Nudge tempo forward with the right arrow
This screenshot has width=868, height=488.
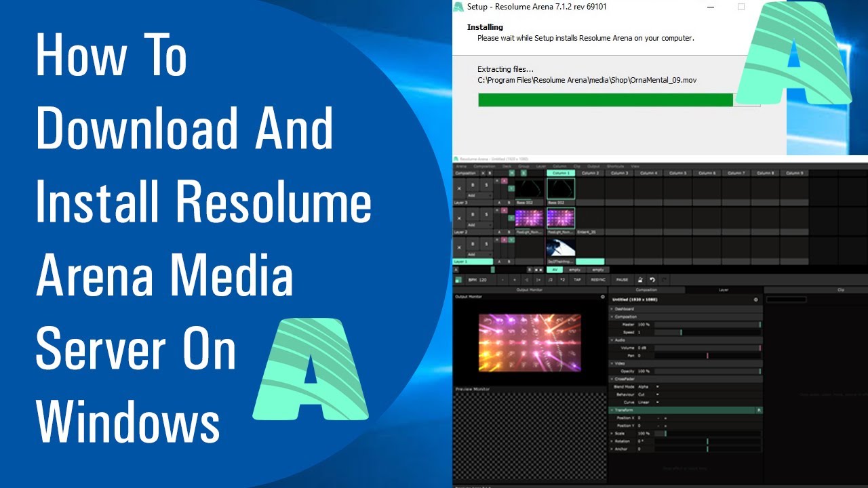point(538,279)
